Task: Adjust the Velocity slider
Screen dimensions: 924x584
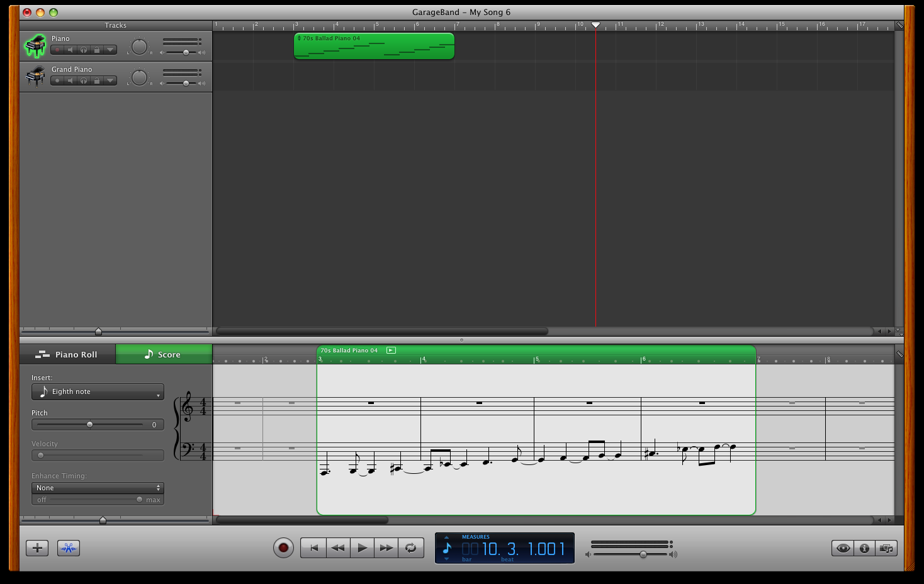Action: tap(41, 455)
